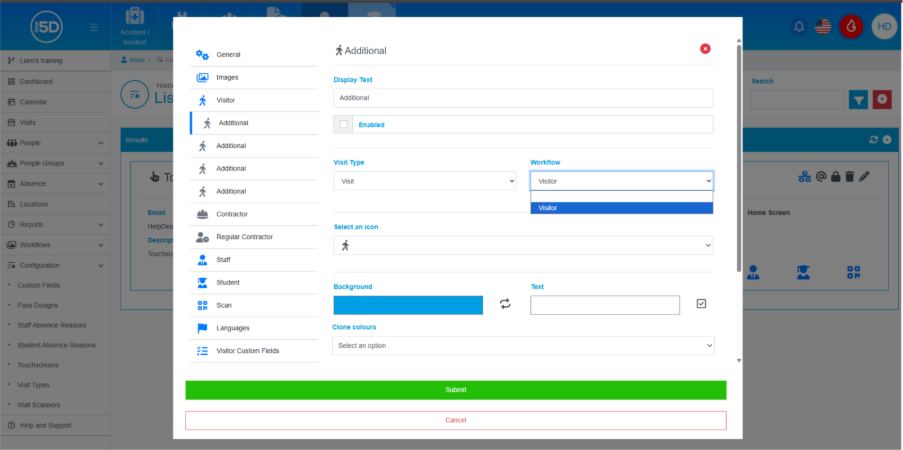
Task: Click the pencil edit icon on touchscreen card
Action: pos(863,177)
